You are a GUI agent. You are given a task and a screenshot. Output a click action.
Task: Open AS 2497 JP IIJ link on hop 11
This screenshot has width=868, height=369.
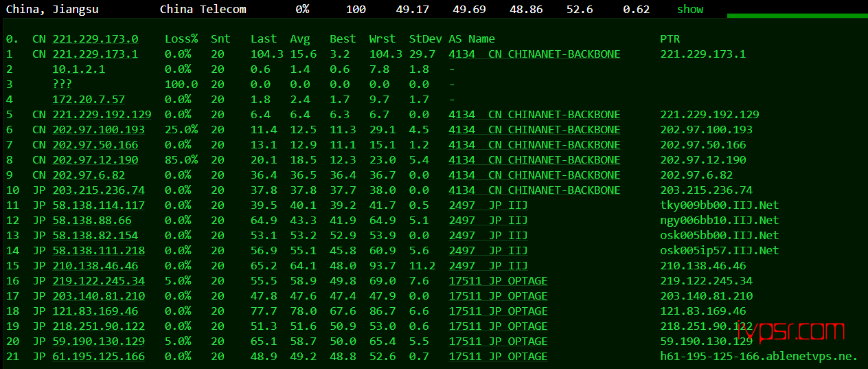point(488,205)
